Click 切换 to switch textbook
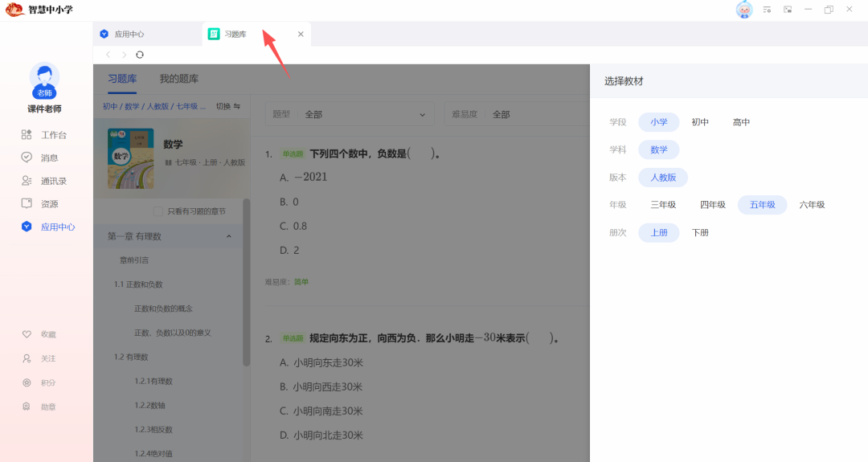The image size is (868, 462). click(227, 106)
